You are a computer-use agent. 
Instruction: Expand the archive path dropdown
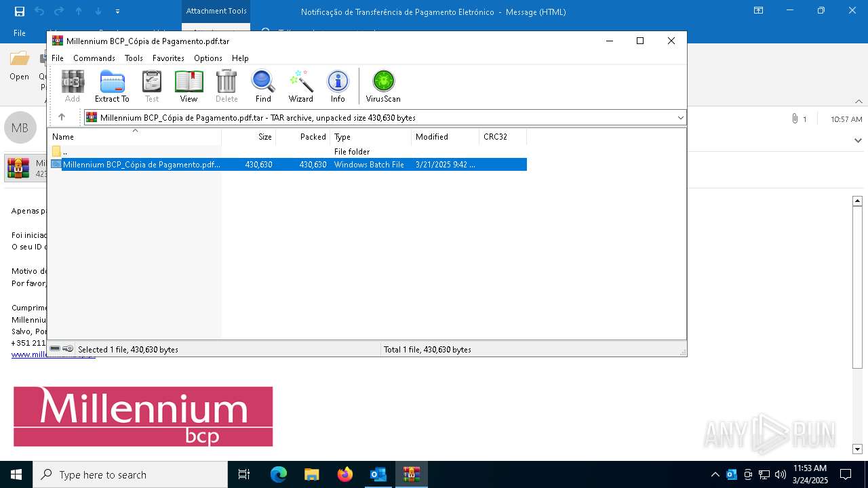680,118
